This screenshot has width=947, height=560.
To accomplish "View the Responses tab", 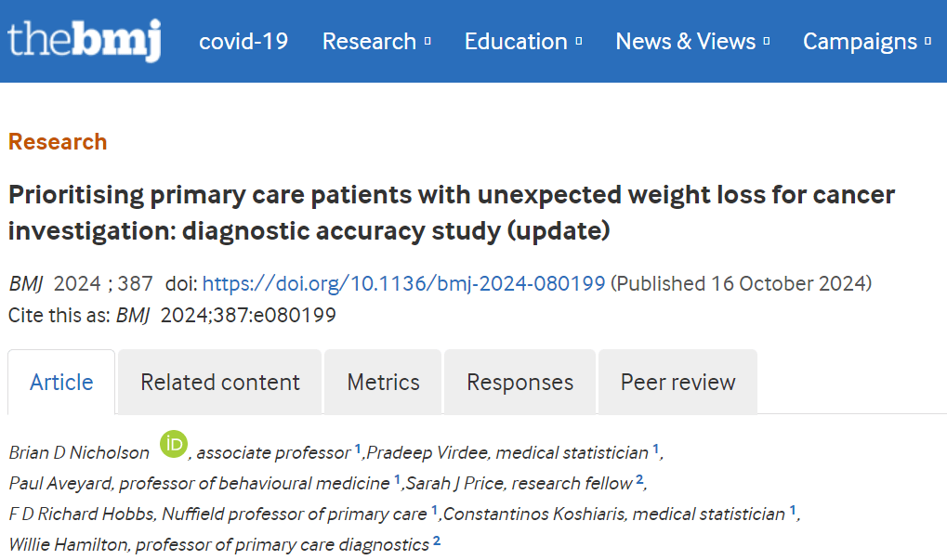I will coord(520,382).
